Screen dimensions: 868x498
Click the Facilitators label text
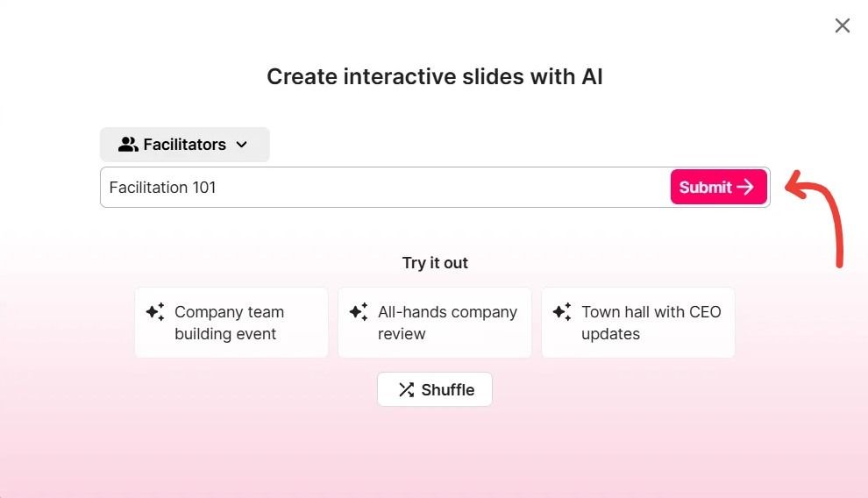(184, 145)
